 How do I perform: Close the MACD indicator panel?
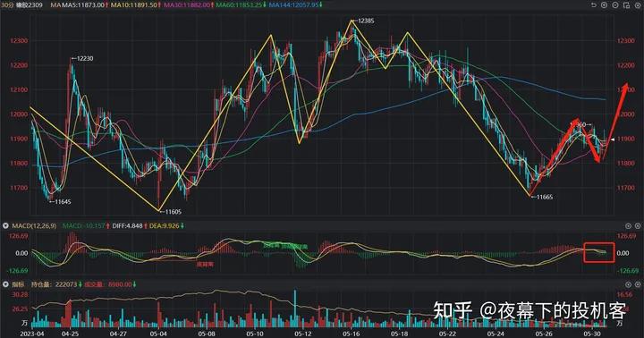pyautogui.click(x=638, y=226)
